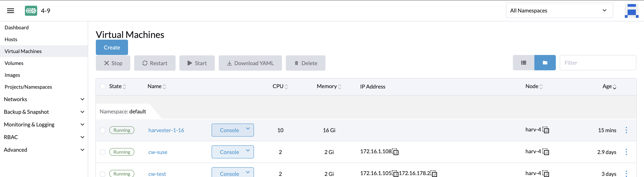Image resolution: width=644 pixels, height=177 pixels.
Task: Open the All Namespaces dropdown
Action: click(559, 10)
